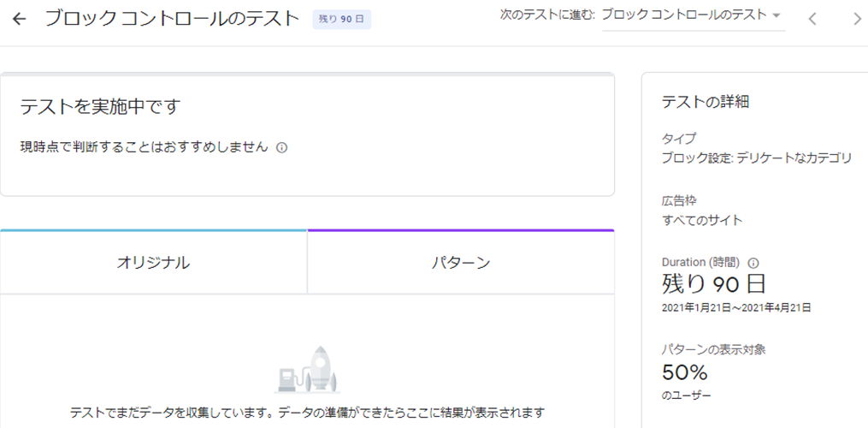Click the すべてのサイト value

click(702, 220)
